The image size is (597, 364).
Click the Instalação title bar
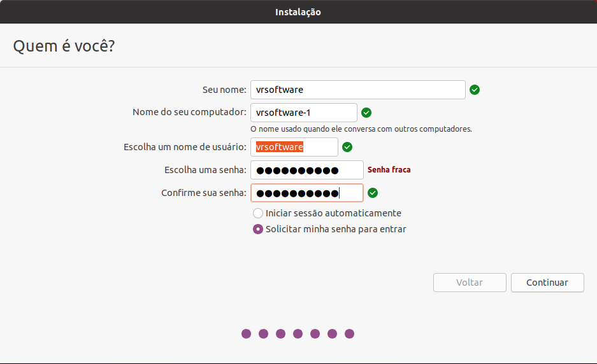pos(298,12)
